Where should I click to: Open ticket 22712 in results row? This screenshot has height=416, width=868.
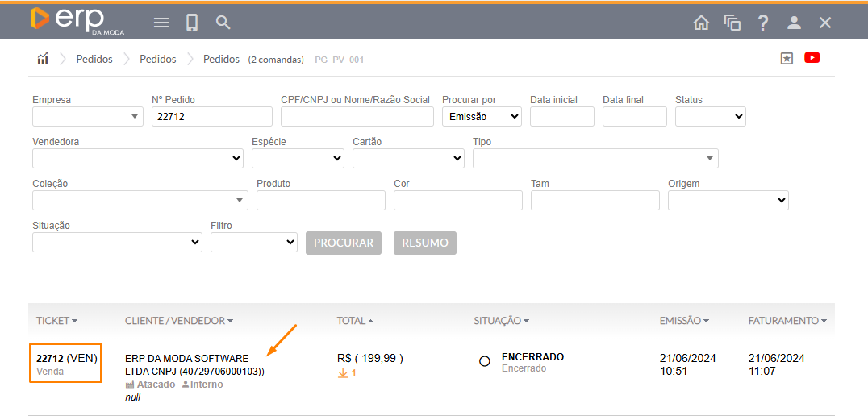point(50,358)
